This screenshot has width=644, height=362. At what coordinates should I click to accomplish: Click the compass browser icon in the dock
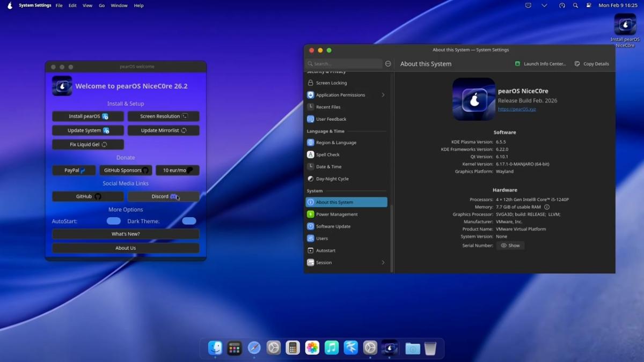coord(254,348)
